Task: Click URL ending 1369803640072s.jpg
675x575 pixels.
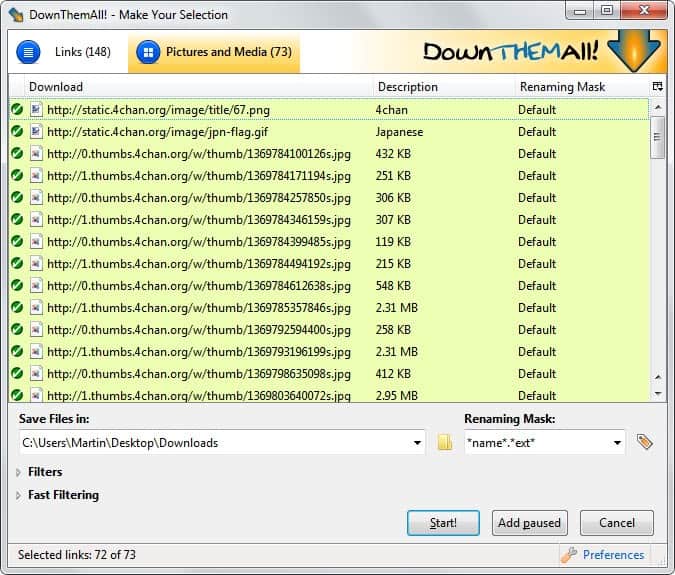Action: (x=199, y=396)
